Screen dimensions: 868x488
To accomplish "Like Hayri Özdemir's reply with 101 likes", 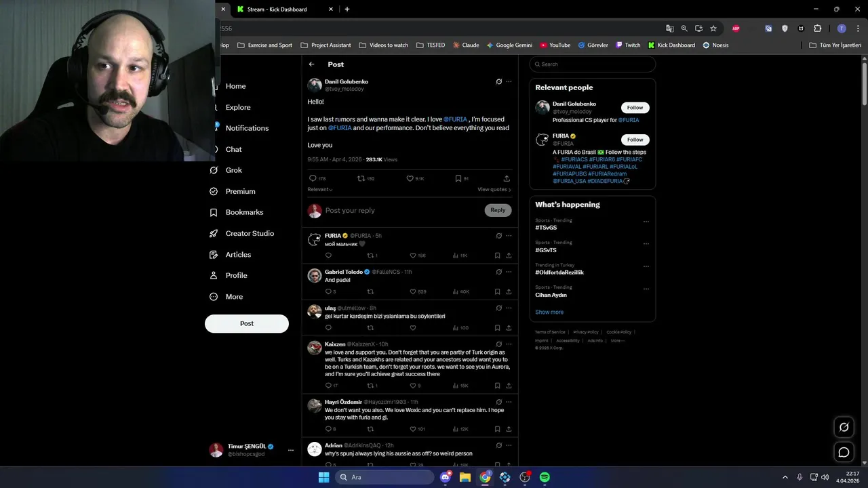I will (x=413, y=428).
